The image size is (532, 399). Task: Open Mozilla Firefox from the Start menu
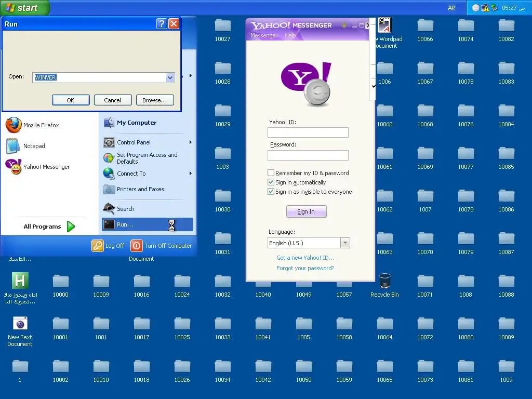point(33,125)
